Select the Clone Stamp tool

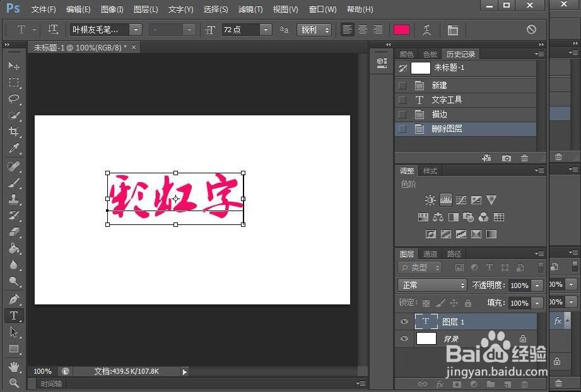(x=14, y=199)
